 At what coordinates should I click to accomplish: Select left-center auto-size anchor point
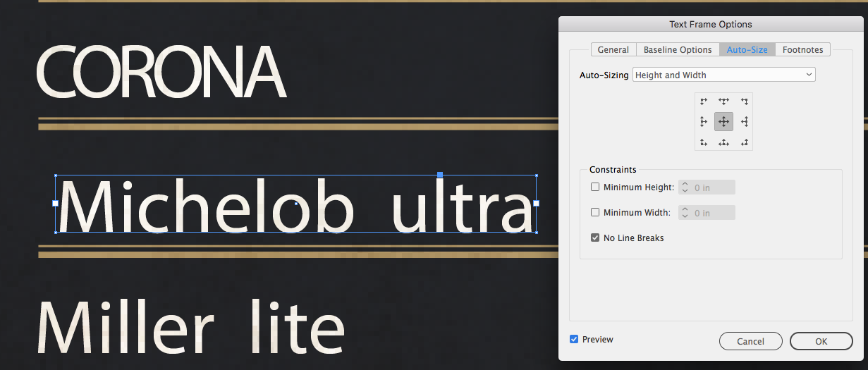point(704,122)
